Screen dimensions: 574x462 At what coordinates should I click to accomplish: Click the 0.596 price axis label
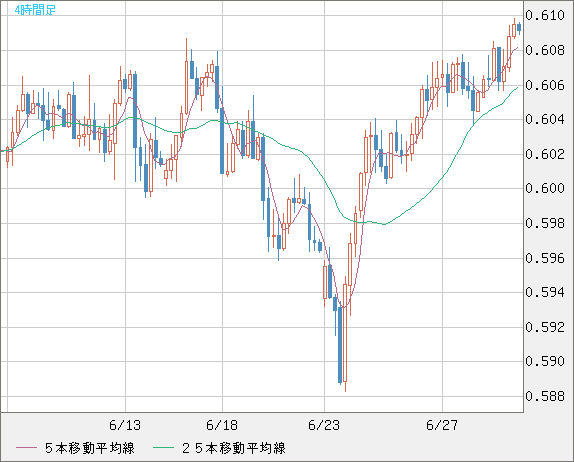pos(545,258)
